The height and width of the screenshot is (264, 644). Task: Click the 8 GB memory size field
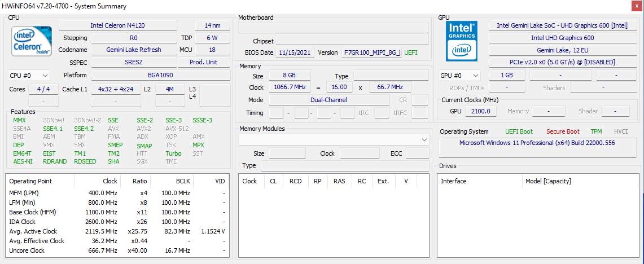290,76
